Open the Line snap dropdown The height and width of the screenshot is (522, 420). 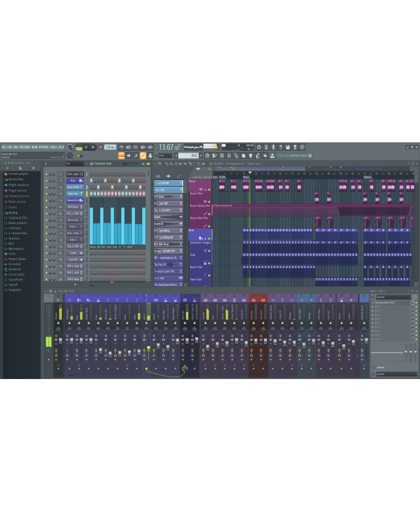[165, 156]
